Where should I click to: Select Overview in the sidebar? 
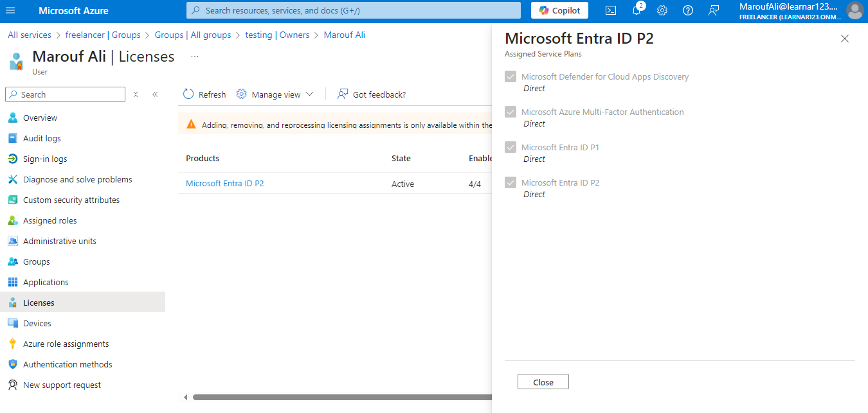[x=39, y=117]
